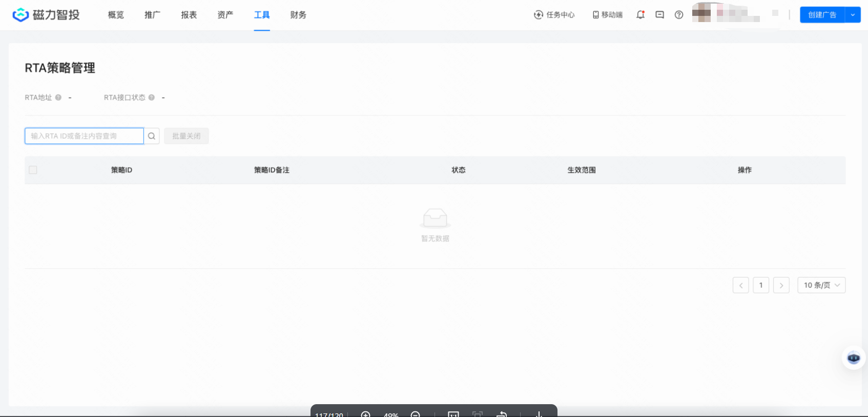Viewport: 868px width, 417px height.
Task: Go to the next page arrow
Action: click(781, 285)
